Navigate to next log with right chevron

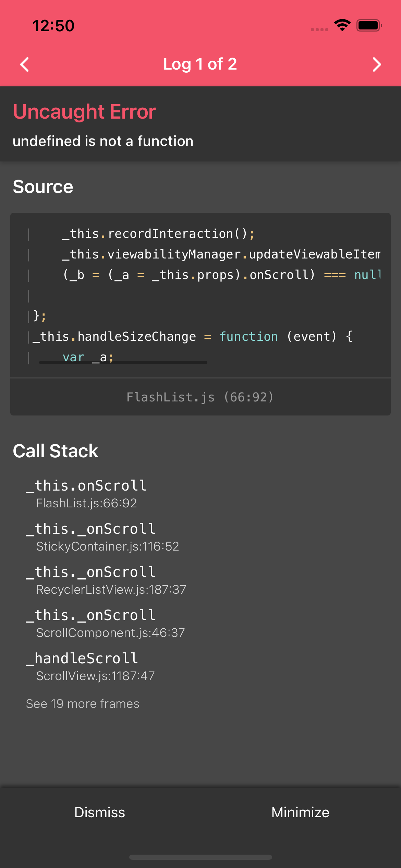376,64
